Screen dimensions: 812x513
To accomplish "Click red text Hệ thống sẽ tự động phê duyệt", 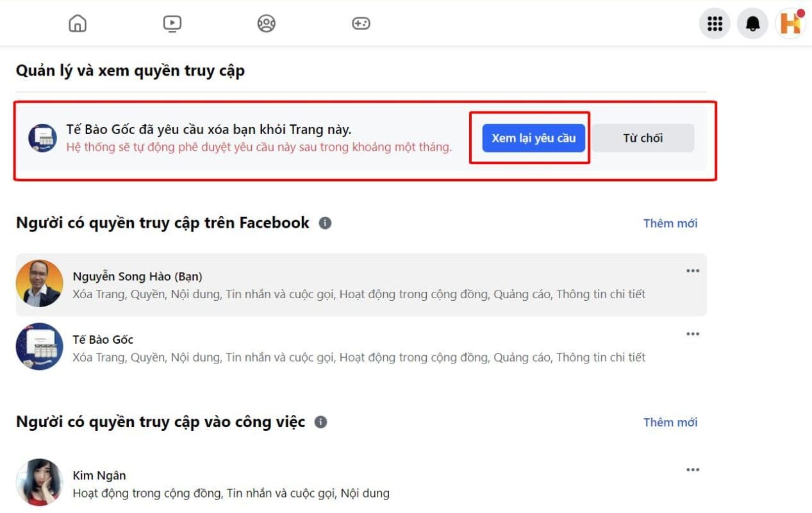I will coord(259,147).
